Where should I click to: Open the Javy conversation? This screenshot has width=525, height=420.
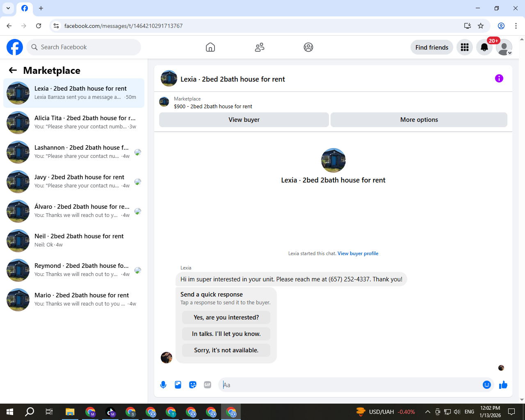(x=74, y=182)
